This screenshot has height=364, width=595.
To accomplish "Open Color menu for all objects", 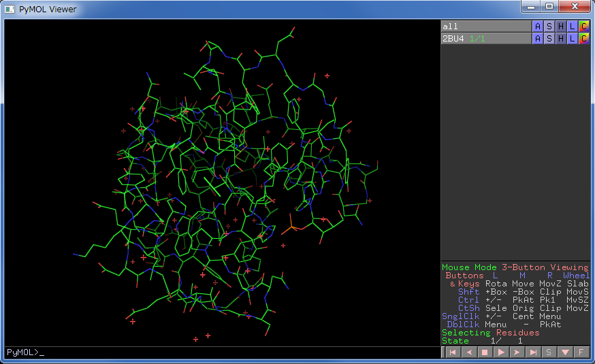I will point(584,27).
